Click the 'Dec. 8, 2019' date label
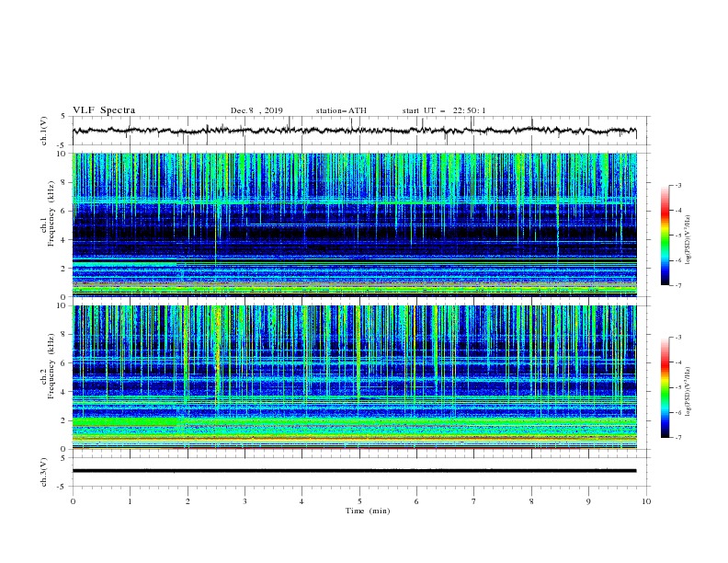728x563 pixels. 256,110
